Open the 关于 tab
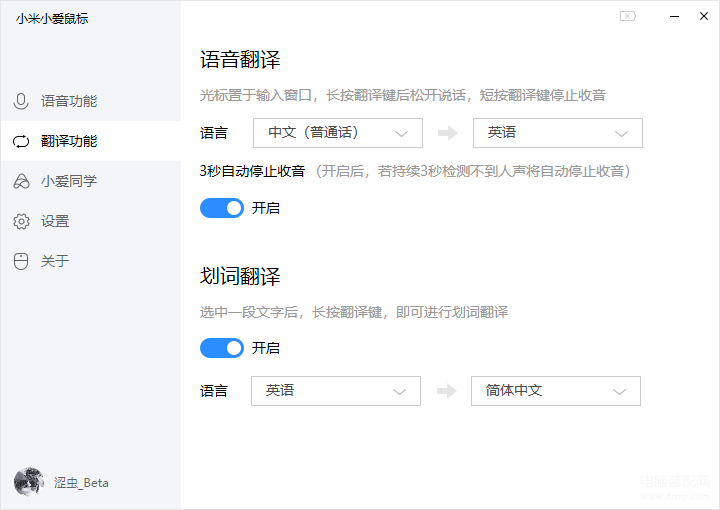 pos(91,261)
